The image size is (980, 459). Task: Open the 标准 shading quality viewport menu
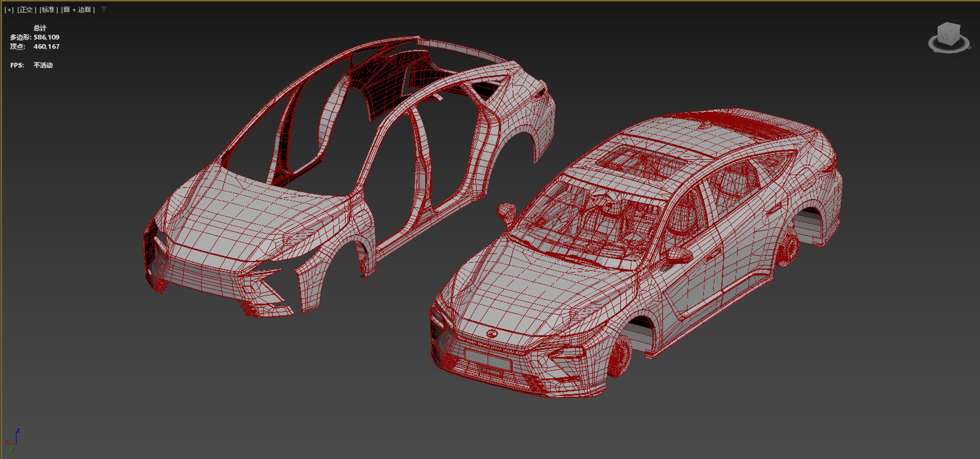[48, 10]
